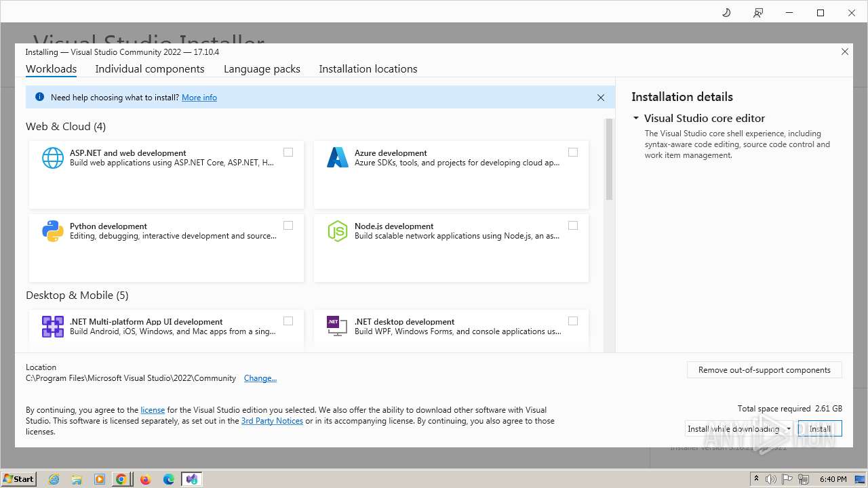Click the Visual Studio Installer taskbar icon
This screenshot has height=488, width=868.
click(x=192, y=479)
